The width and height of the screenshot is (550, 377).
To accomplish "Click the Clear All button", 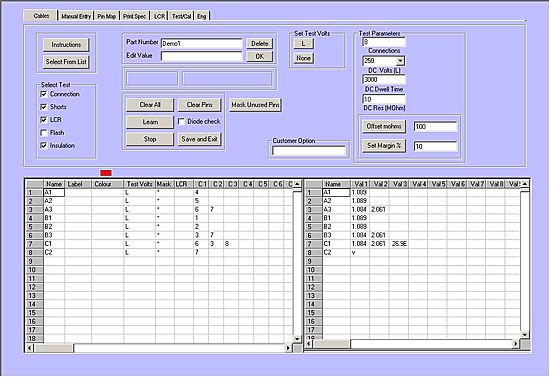I will (150, 105).
